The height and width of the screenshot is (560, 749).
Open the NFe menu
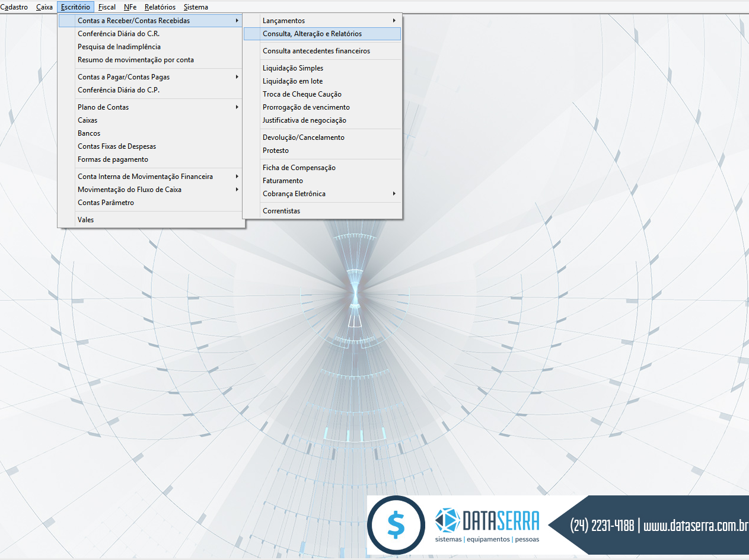(130, 7)
